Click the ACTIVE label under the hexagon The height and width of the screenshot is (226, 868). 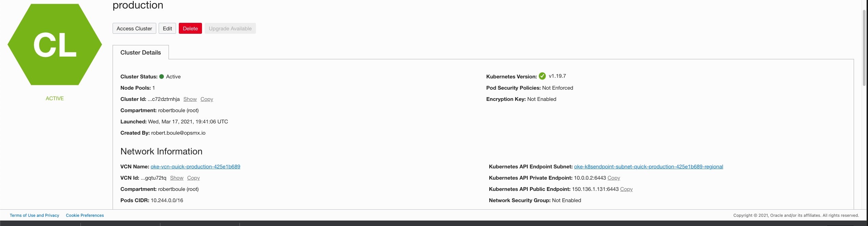[55, 99]
